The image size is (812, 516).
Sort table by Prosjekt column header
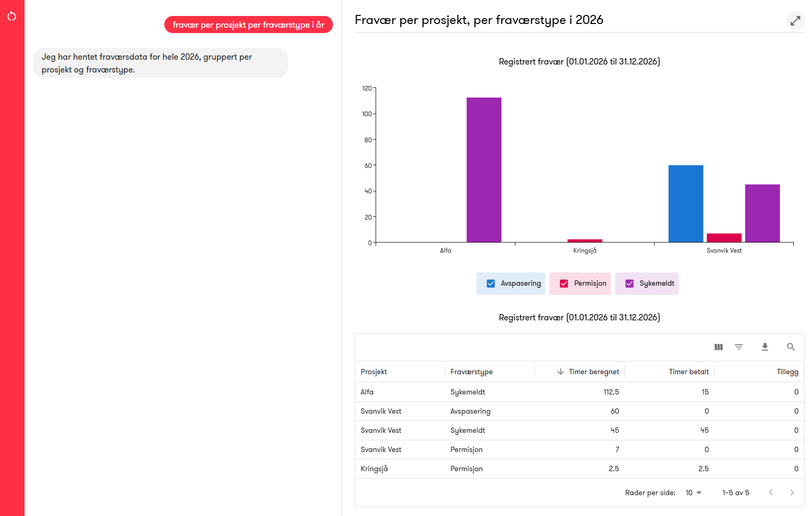(373, 372)
